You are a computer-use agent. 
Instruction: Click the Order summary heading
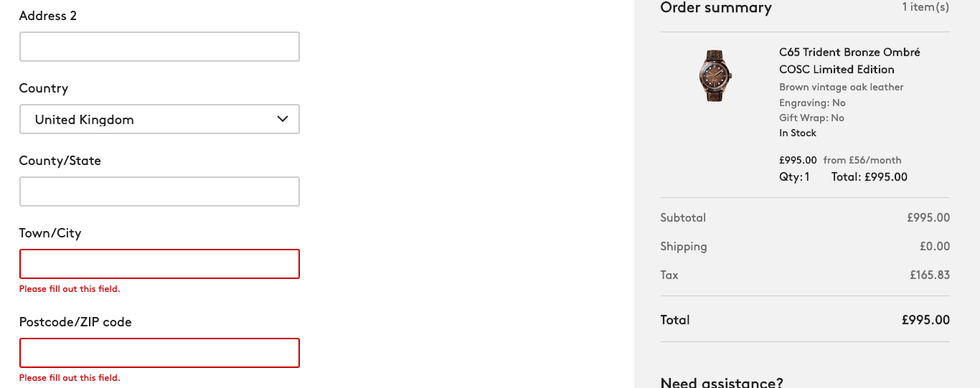tap(716, 8)
